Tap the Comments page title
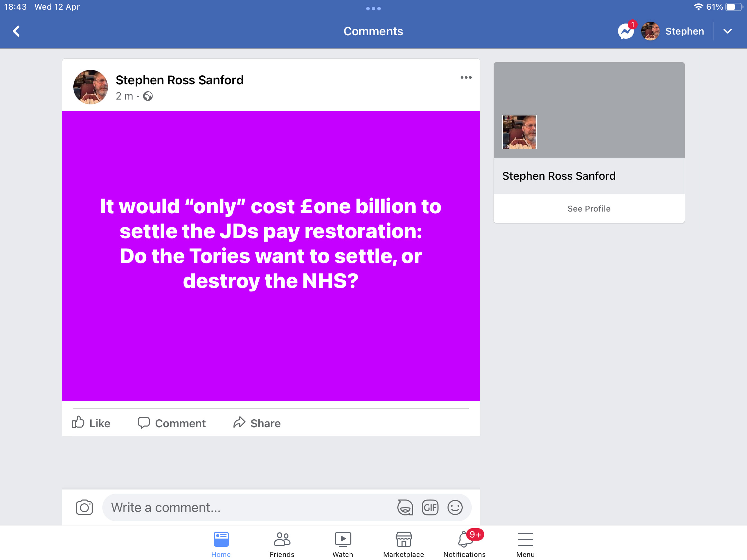747x560 pixels. coord(373,31)
